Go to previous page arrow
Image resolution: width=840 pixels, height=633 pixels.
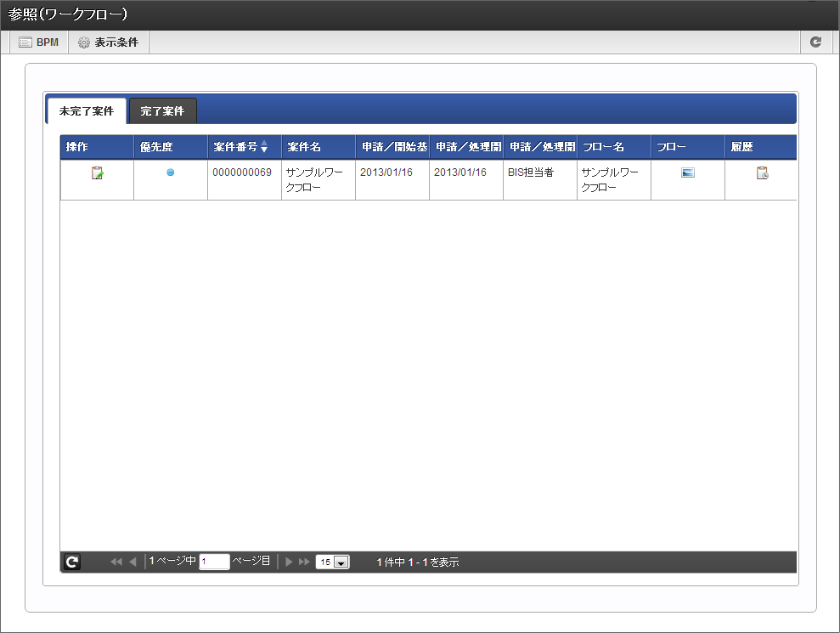(x=132, y=562)
